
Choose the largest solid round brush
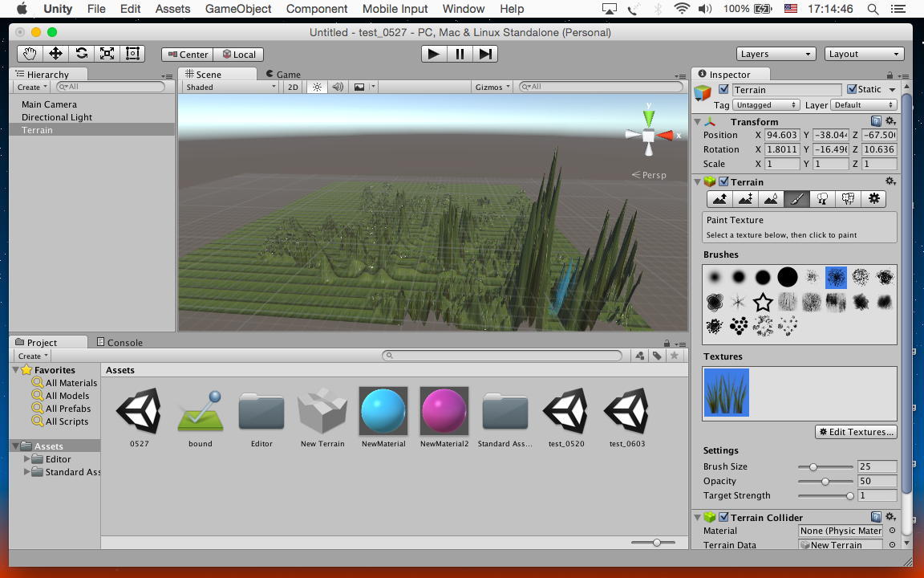[x=788, y=277]
